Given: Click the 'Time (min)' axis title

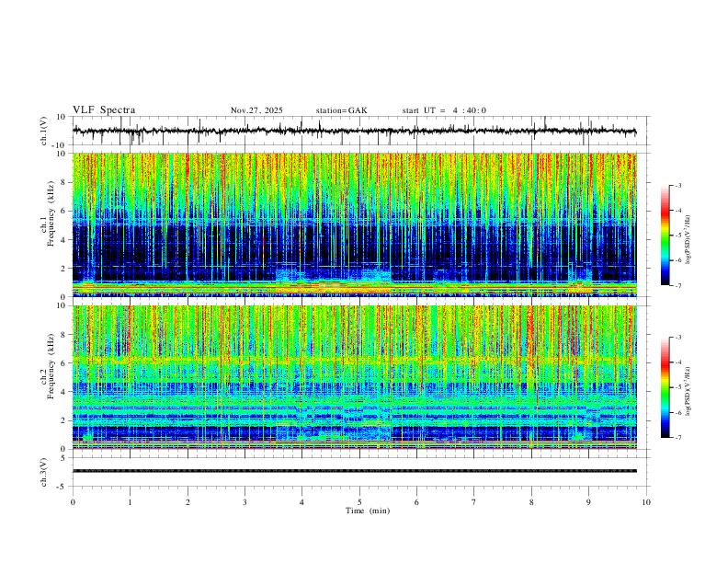Looking at the screenshot, I should [x=368, y=511].
